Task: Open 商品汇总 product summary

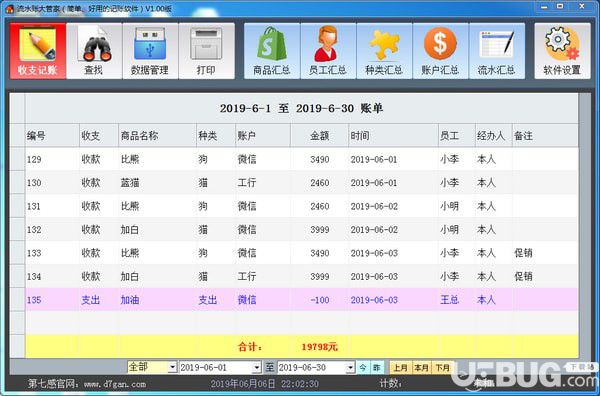Action: click(x=272, y=51)
